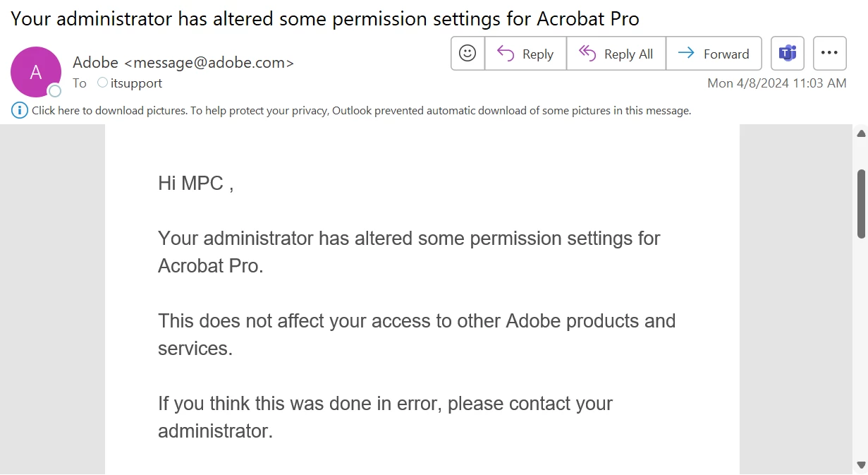This screenshot has height=475, width=868.
Task: Click the email subject line
Action: pyautogui.click(x=325, y=19)
